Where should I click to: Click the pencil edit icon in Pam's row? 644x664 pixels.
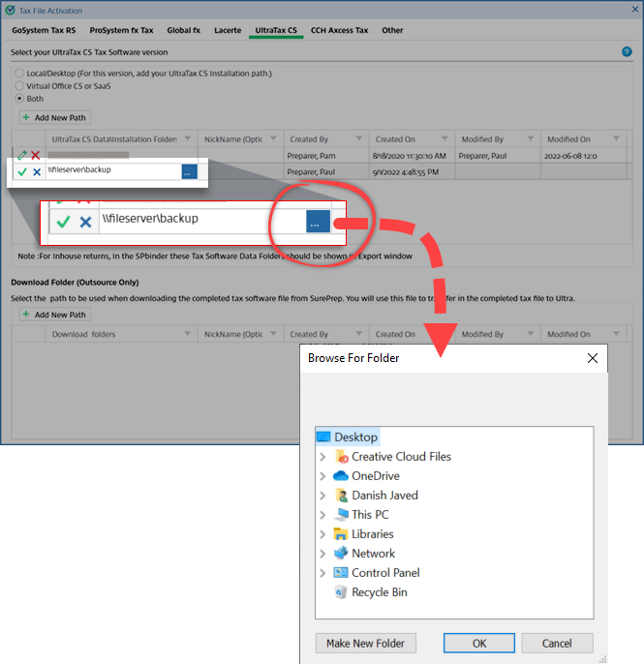22,155
